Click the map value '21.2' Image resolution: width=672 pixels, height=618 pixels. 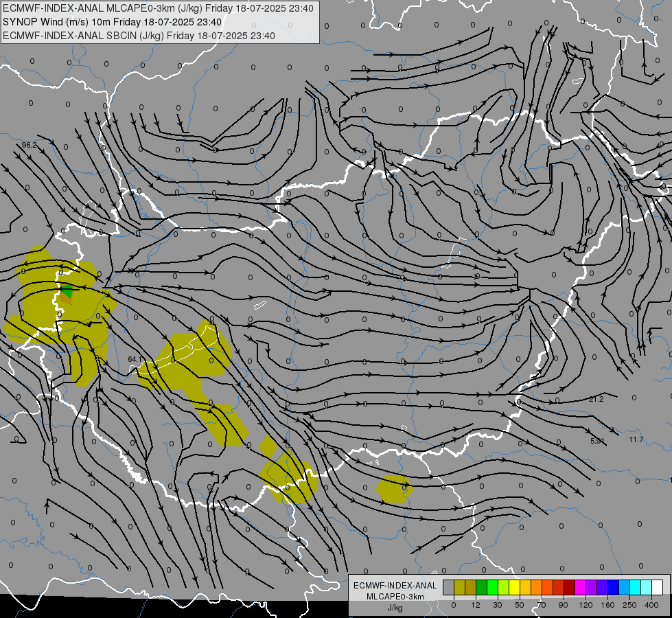596,399
